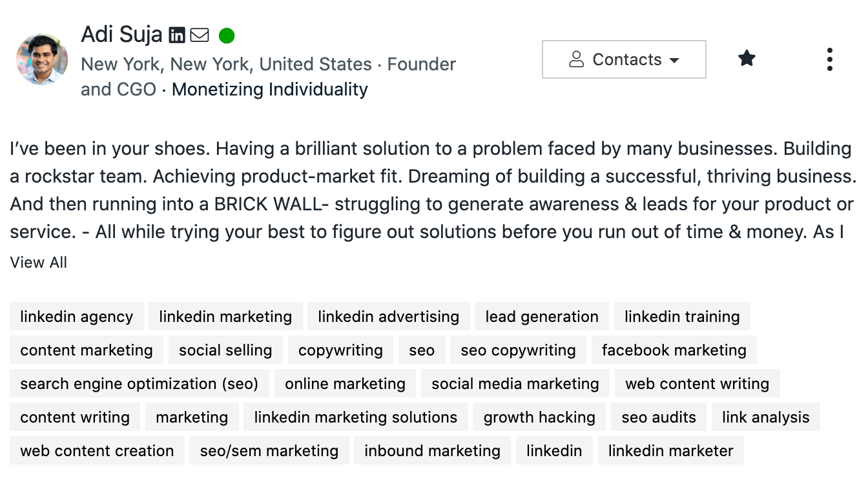Click Adi Suja's profile photo
Screen dimensions: 868x480
(42, 59)
